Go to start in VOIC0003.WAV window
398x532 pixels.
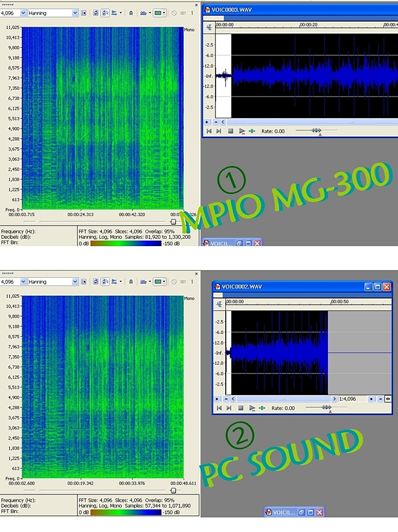pyautogui.click(x=209, y=131)
